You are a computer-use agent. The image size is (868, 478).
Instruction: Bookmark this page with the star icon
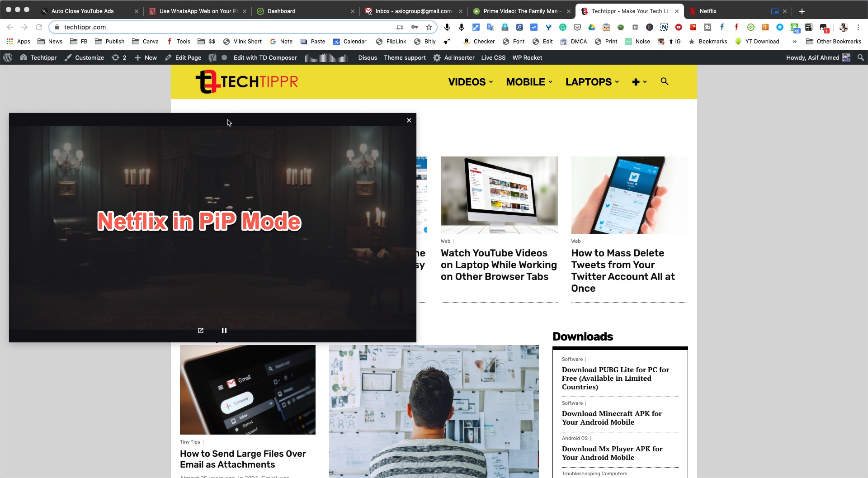429,27
